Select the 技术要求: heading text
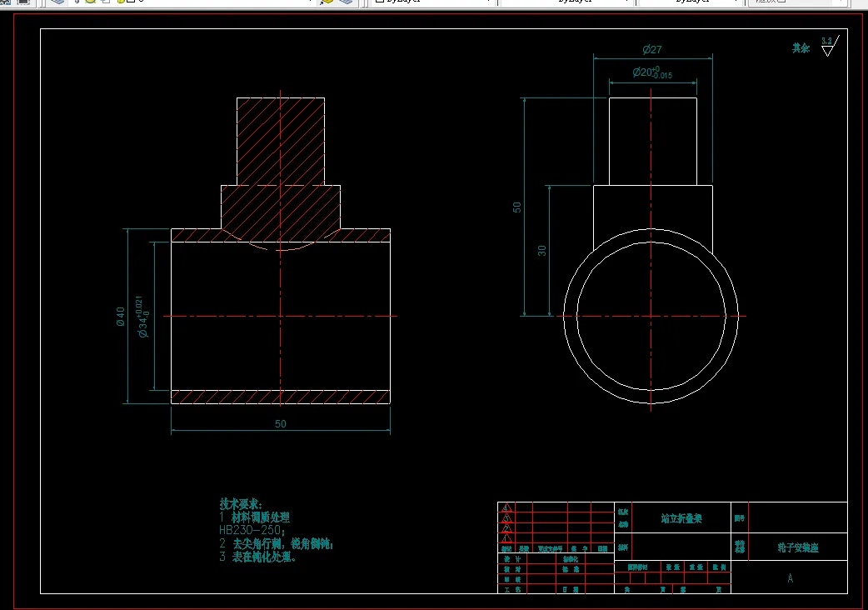Image resolution: width=868 pixels, height=610 pixels. 241,503
